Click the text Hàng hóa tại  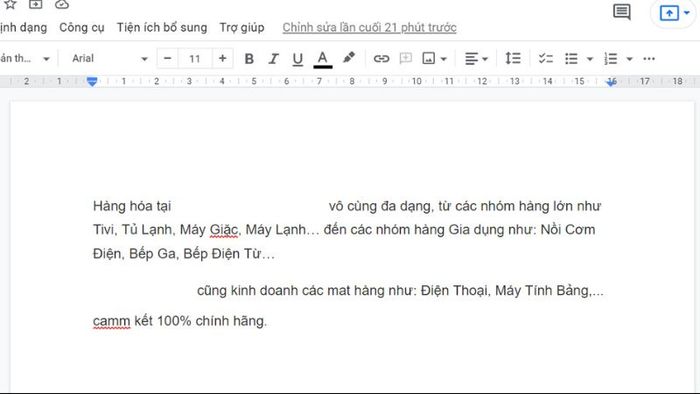132,206
